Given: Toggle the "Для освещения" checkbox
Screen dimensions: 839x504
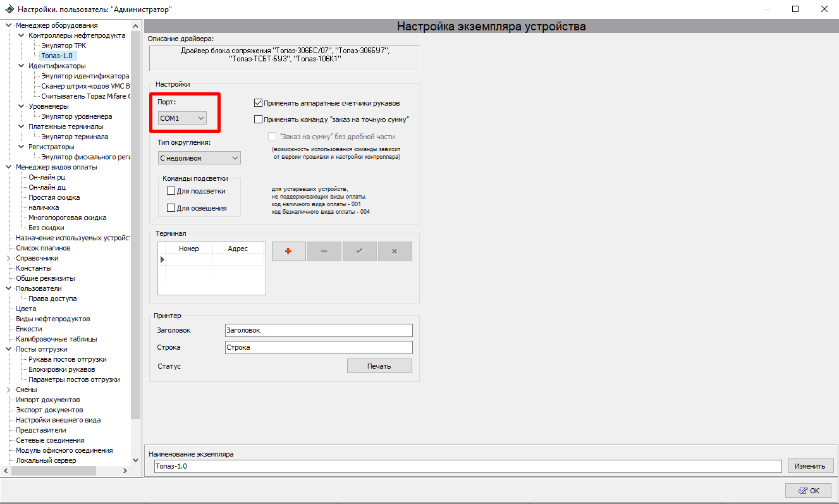Looking at the screenshot, I should pyautogui.click(x=171, y=207).
